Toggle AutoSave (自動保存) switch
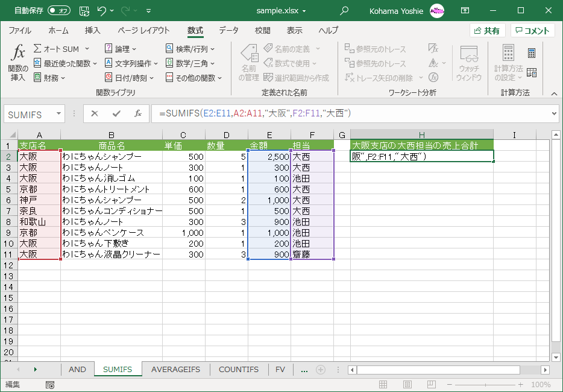 pos(59,11)
